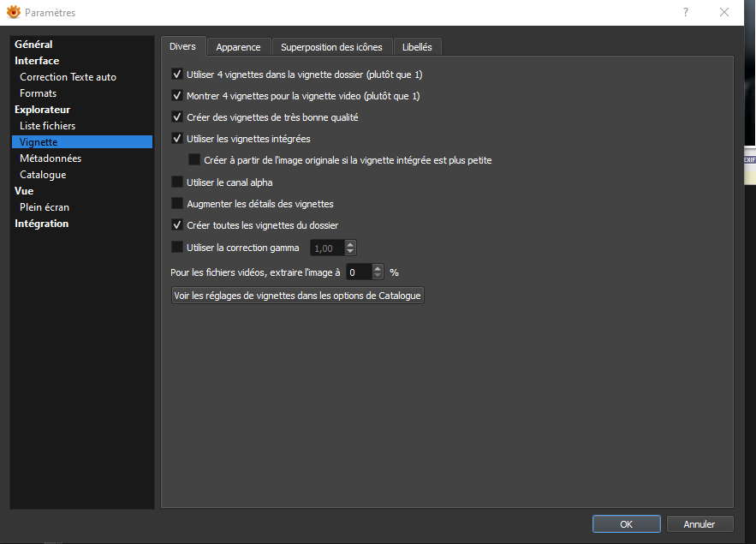Confirm settings with OK button
The width and height of the screenshot is (756, 544).
tap(627, 523)
